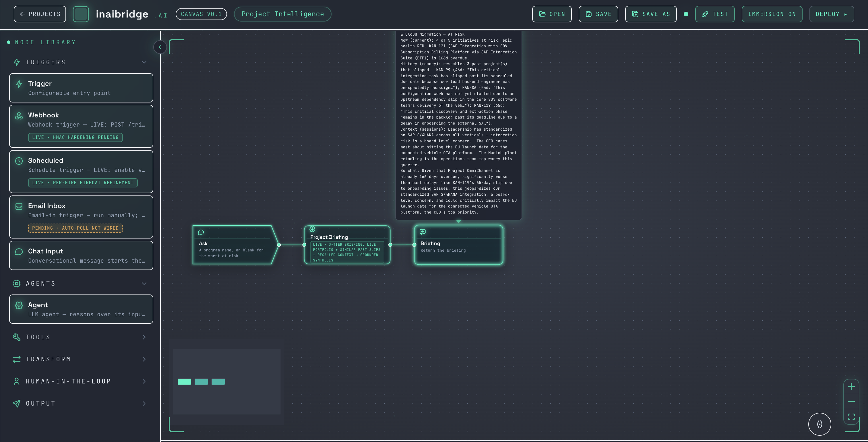
Task: Select the Project Briefing node
Action: [x=347, y=245]
